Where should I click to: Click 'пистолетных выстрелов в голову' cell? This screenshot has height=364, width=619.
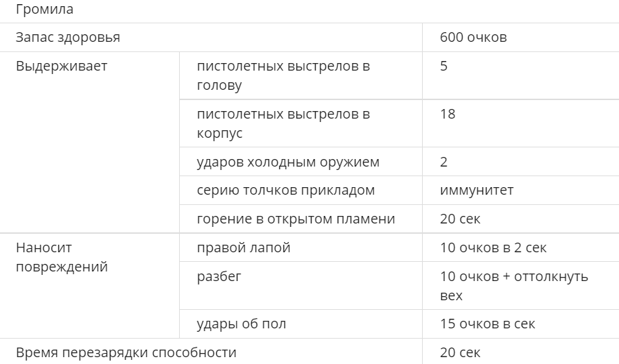coord(283,75)
